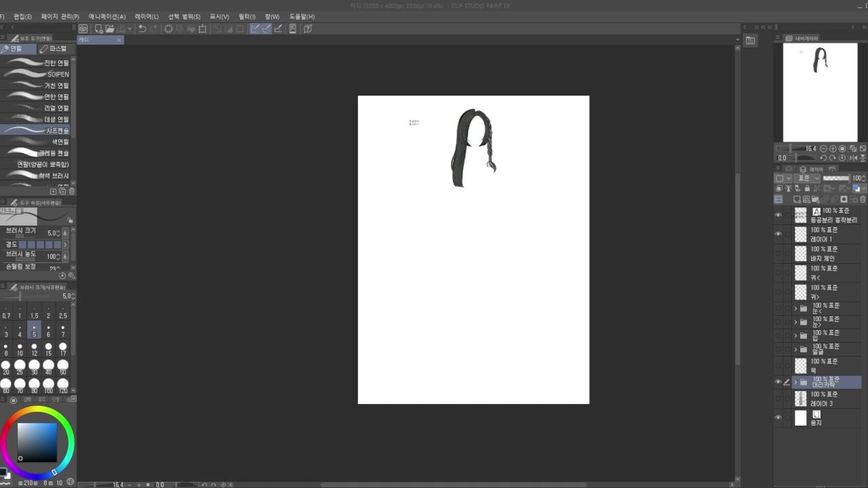The width and height of the screenshot is (868, 488).
Task: Open a file via folder icon
Action: [x=109, y=28]
